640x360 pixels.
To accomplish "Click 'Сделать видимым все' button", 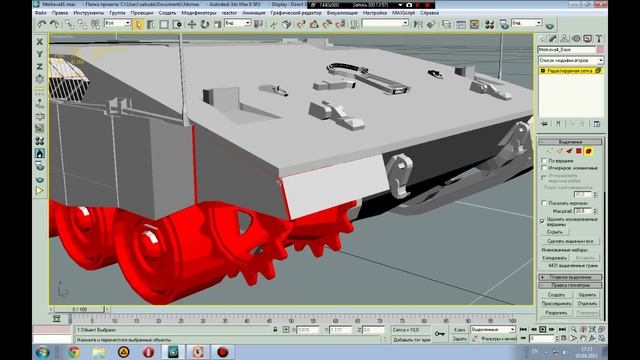I will click(570, 241).
